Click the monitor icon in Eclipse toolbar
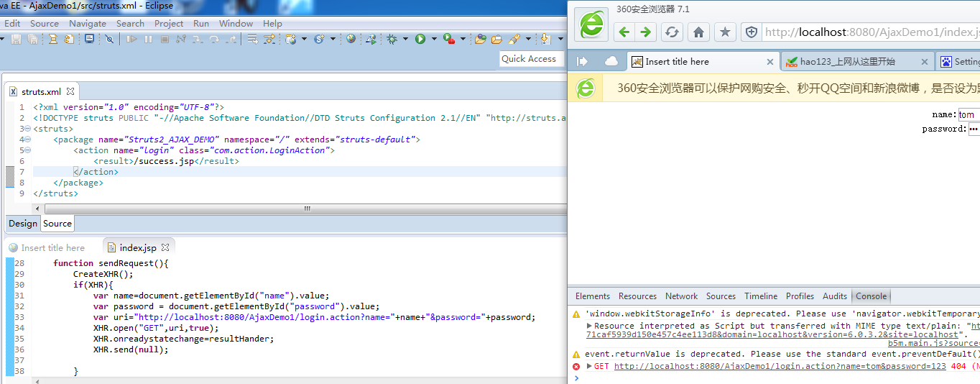The image size is (980, 384). (x=89, y=39)
